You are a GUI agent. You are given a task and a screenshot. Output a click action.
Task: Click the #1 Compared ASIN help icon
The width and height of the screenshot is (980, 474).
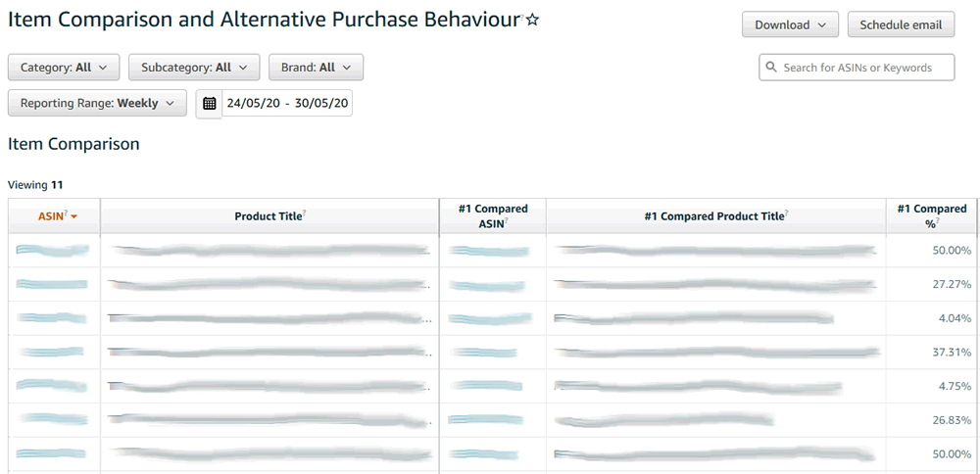click(x=508, y=222)
